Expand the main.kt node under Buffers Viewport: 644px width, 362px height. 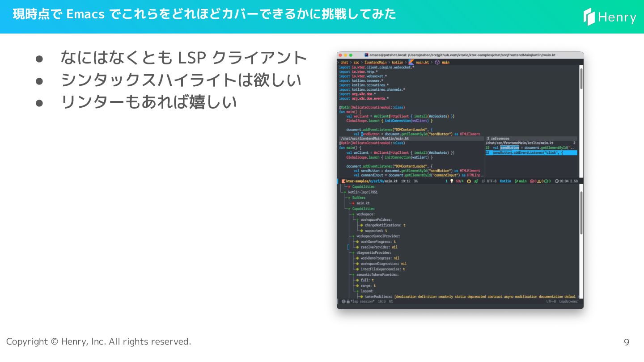tap(353, 203)
